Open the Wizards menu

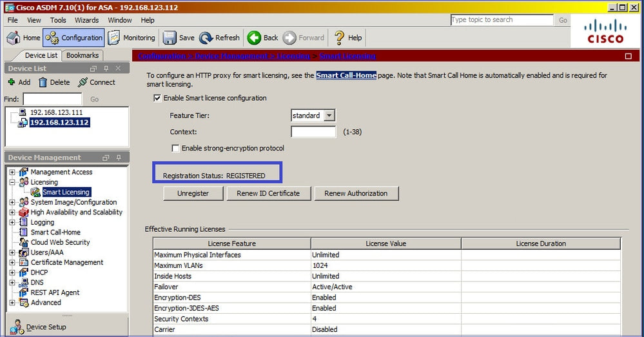[86, 20]
